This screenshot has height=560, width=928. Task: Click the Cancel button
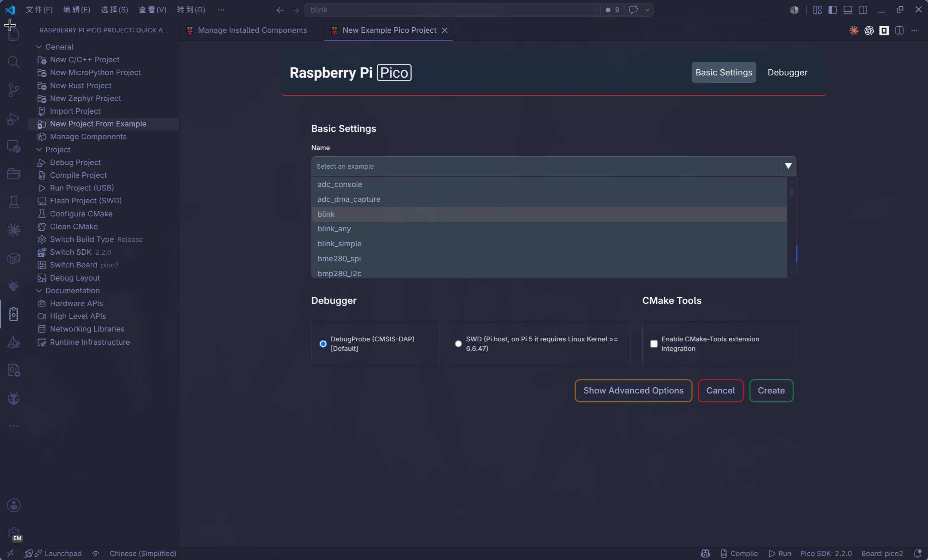click(720, 391)
